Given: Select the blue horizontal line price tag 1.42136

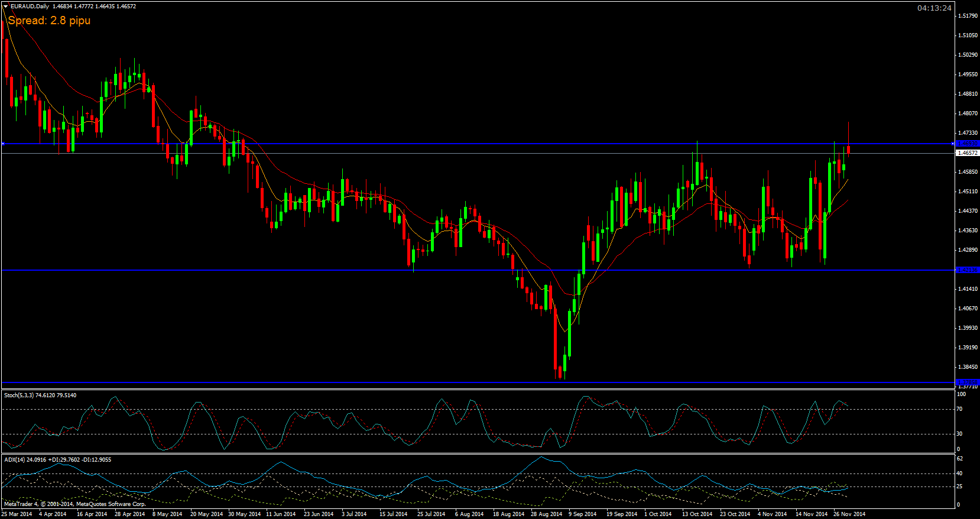Looking at the screenshot, I should (968, 270).
